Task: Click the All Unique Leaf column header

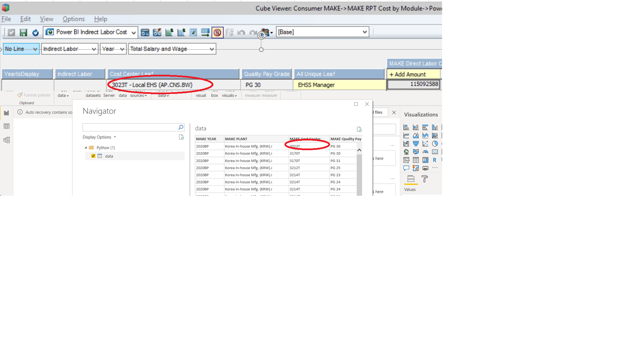Action: (x=339, y=74)
